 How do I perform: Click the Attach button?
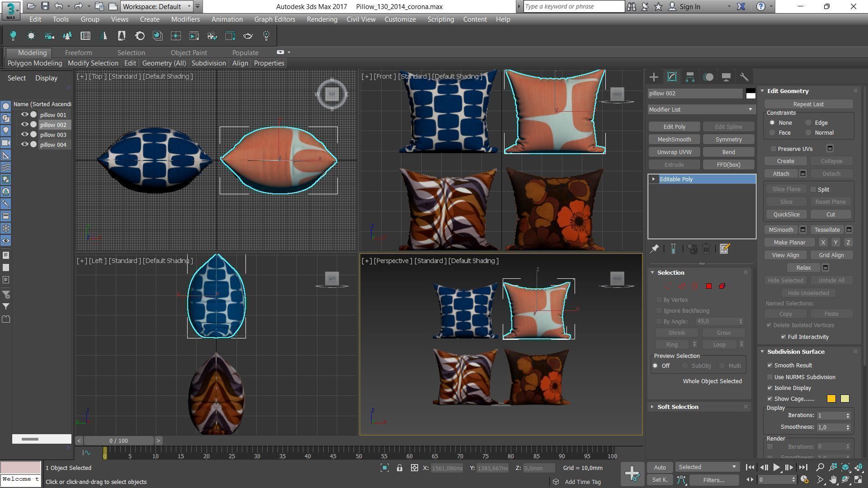(x=781, y=174)
